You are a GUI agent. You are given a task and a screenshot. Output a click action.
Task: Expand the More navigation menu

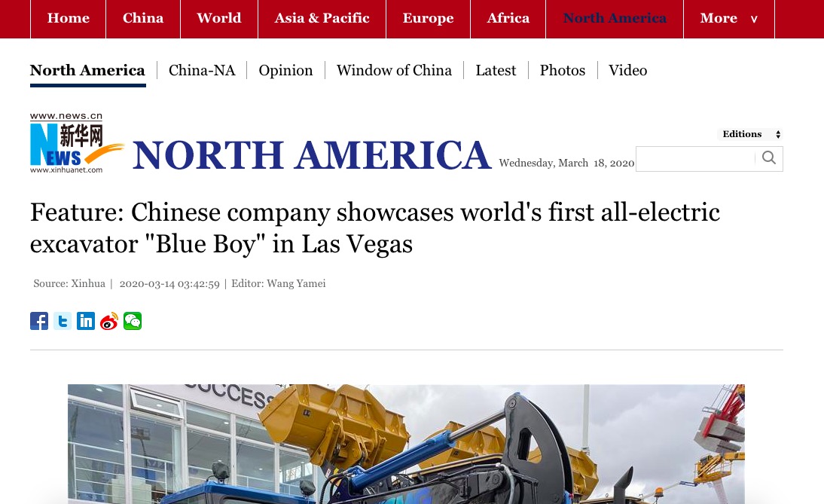pyautogui.click(x=729, y=18)
